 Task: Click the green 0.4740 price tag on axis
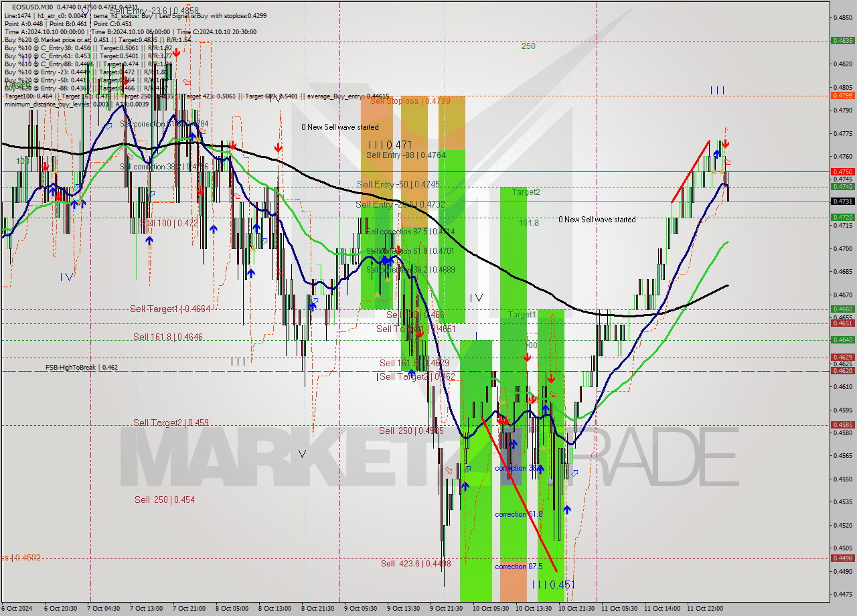tap(842, 187)
